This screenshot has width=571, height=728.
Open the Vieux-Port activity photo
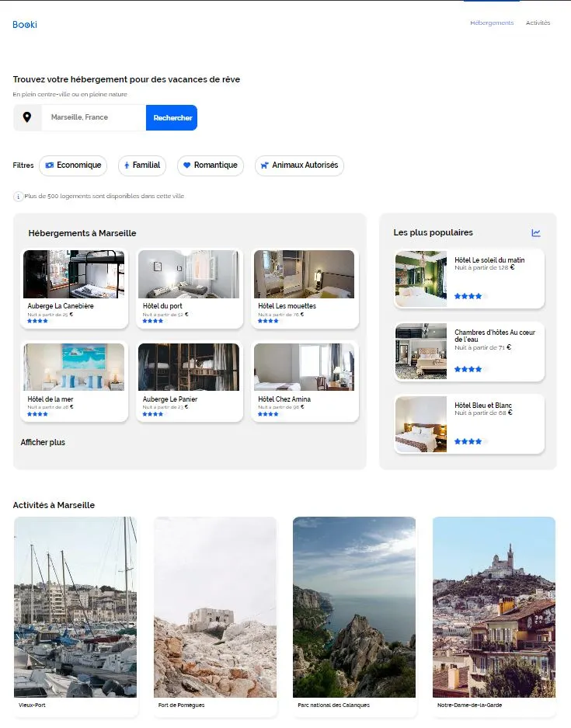(x=75, y=607)
